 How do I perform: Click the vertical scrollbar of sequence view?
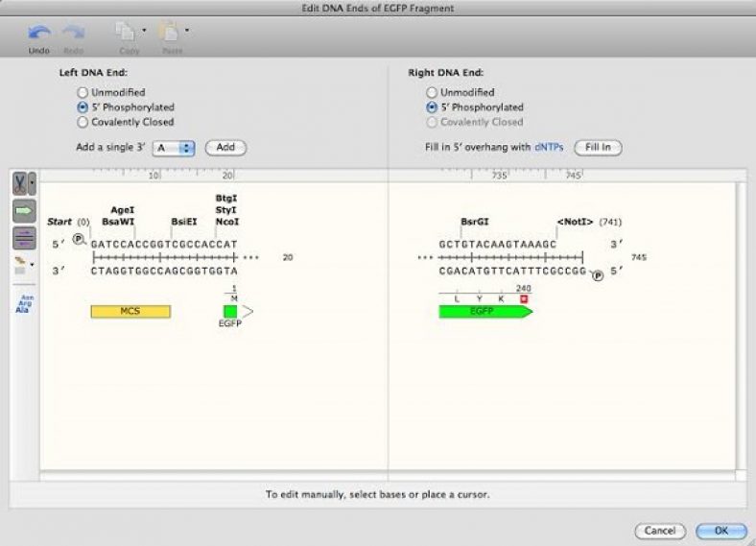pos(741,325)
